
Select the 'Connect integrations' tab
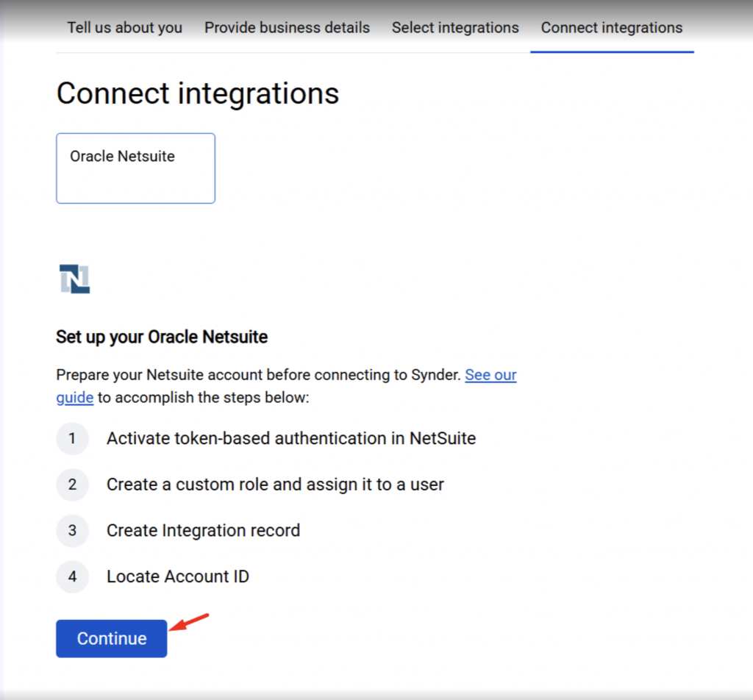coord(612,28)
